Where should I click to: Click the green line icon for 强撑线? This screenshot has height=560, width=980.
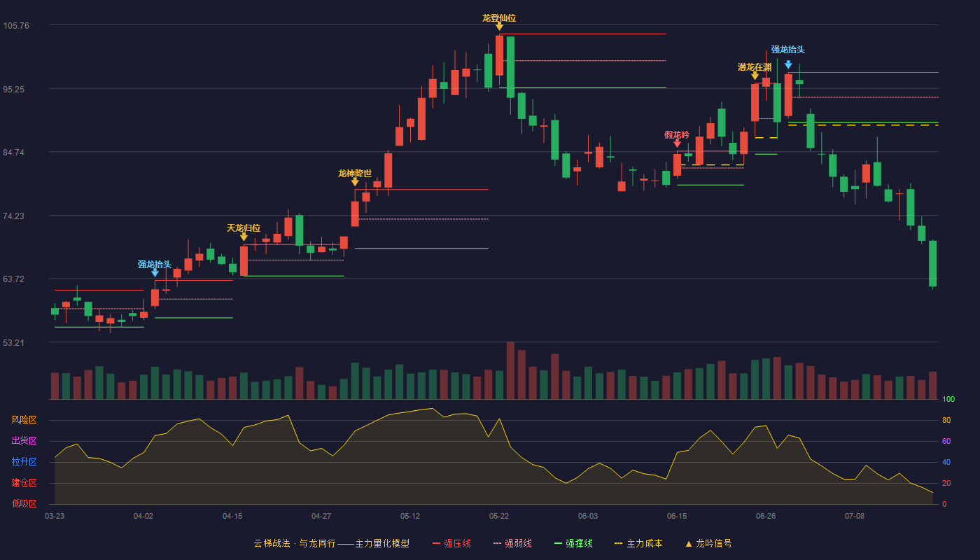pyautogui.click(x=558, y=543)
